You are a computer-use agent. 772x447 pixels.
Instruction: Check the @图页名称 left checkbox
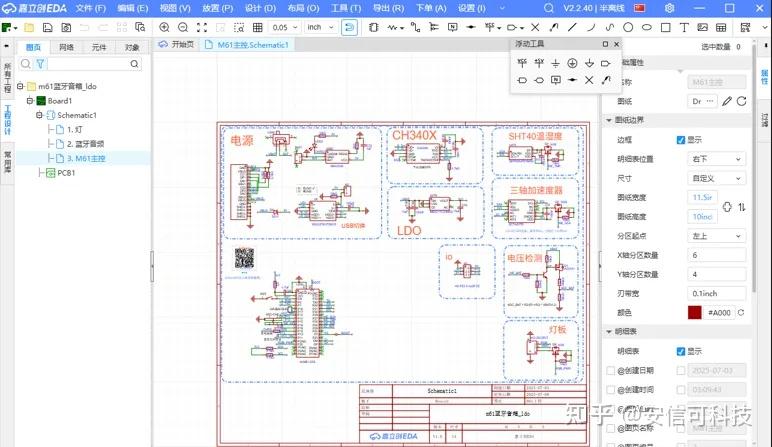pyautogui.click(x=611, y=428)
